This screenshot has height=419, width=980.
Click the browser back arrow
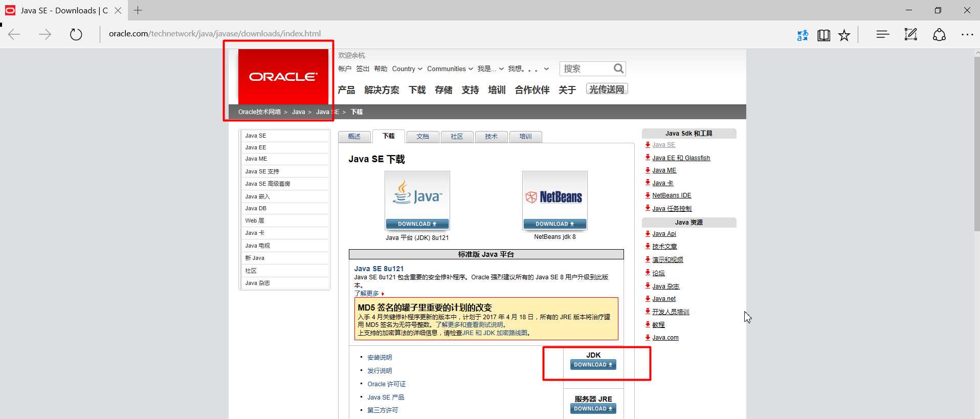click(14, 34)
